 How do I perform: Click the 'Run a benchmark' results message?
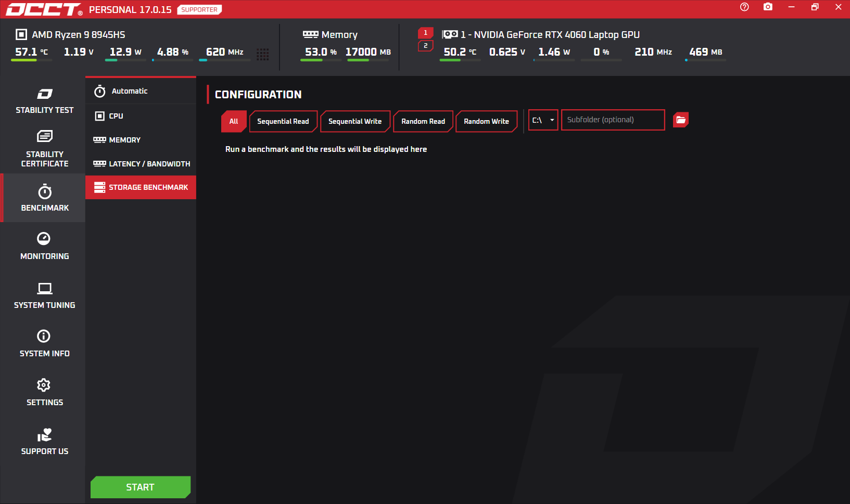tap(326, 149)
